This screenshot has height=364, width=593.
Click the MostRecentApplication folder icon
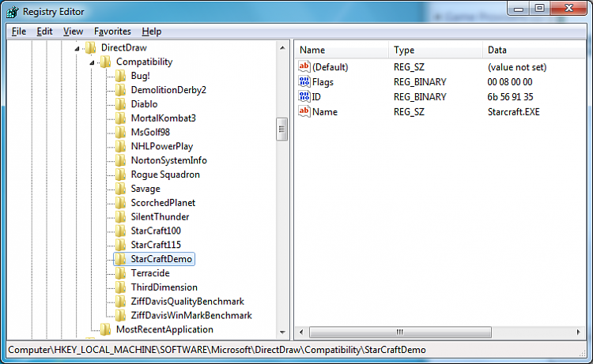coord(105,329)
